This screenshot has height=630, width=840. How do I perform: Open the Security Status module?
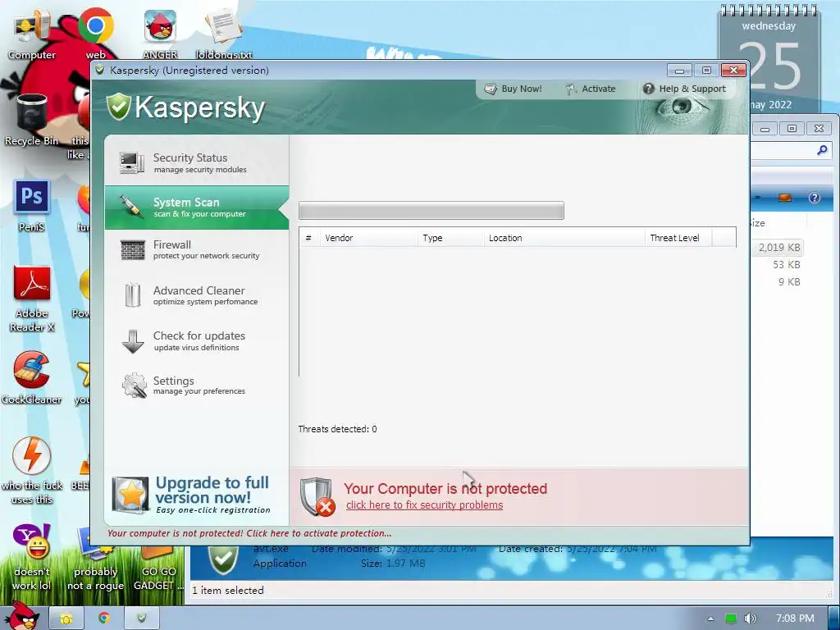pyautogui.click(x=197, y=162)
